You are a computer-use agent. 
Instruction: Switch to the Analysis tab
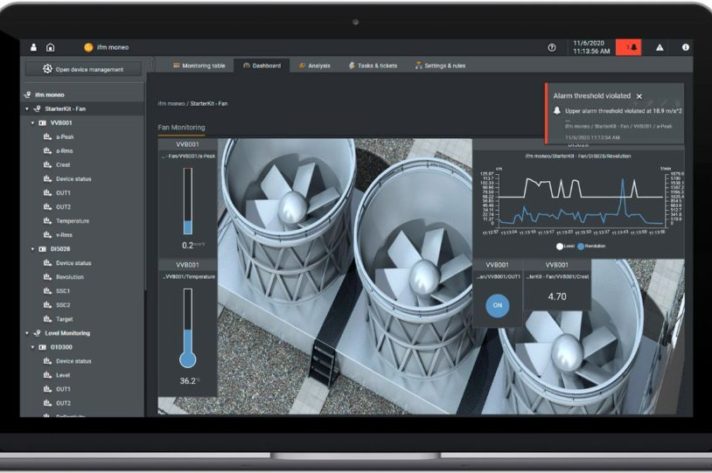314,66
